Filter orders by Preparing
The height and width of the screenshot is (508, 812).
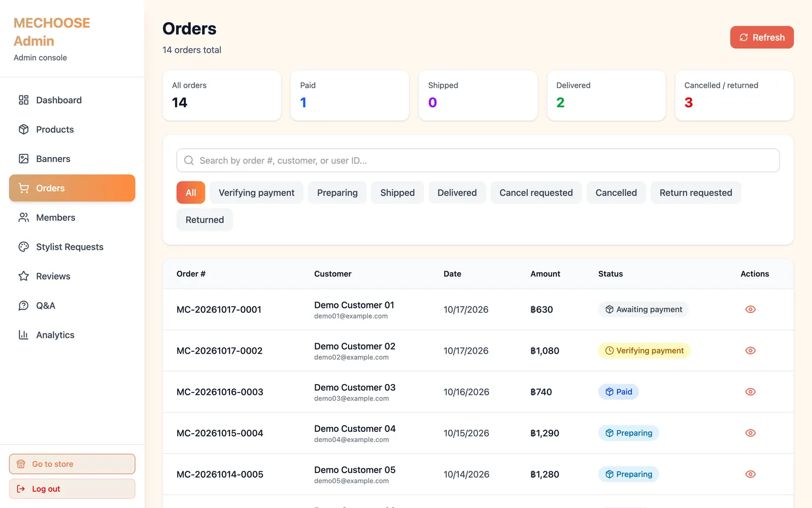coord(337,193)
